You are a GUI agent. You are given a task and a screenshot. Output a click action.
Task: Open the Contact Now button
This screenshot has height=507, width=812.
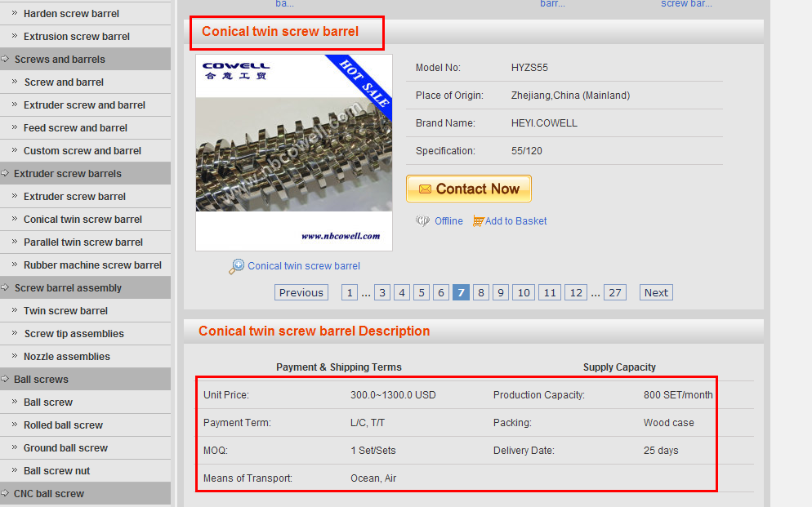(x=469, y=189)
